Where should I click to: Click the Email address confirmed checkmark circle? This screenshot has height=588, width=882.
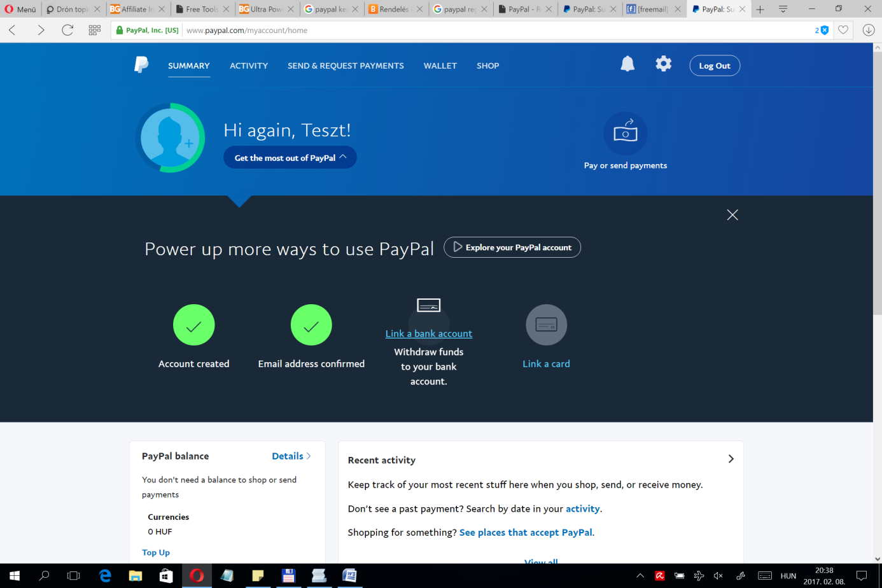tap(311, 325)
